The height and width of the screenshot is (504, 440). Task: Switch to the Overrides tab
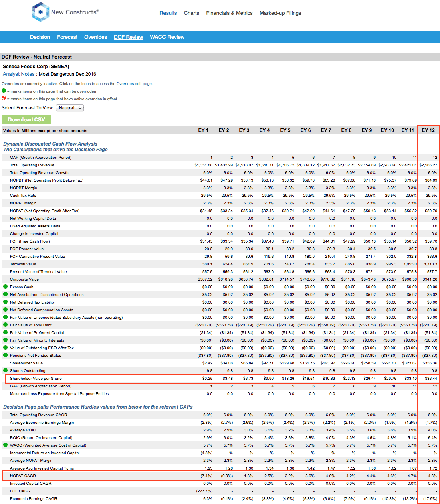96,37
